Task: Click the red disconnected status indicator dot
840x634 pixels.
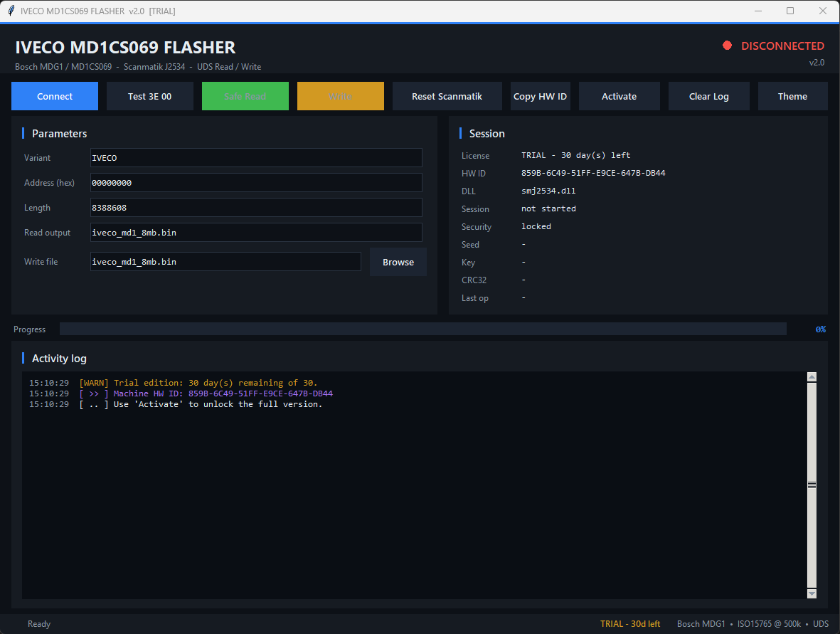Action: [x=727, y=46]
